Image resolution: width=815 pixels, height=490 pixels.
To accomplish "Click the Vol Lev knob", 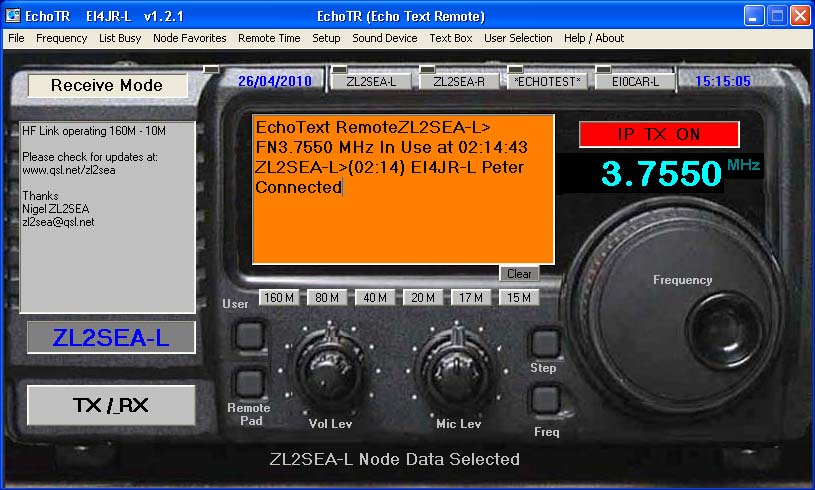I will (330, 370).
